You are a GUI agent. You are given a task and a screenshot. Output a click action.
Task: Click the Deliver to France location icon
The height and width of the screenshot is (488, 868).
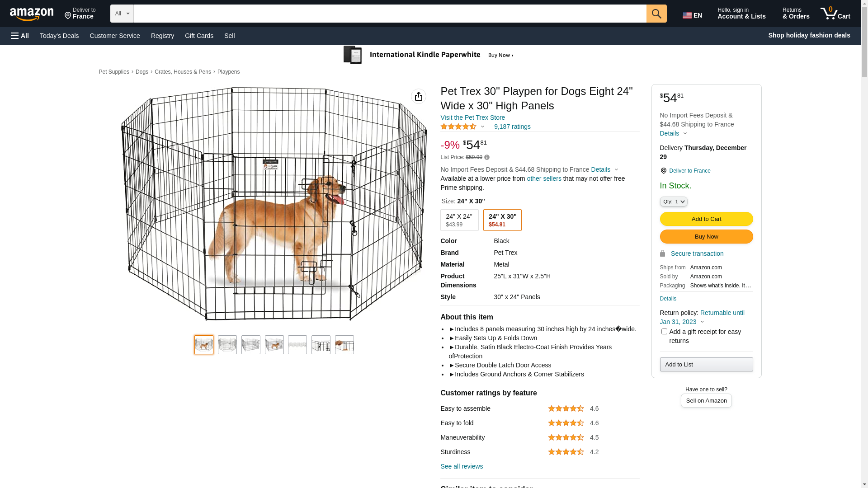pyautogui.click(x=663, y=171)
